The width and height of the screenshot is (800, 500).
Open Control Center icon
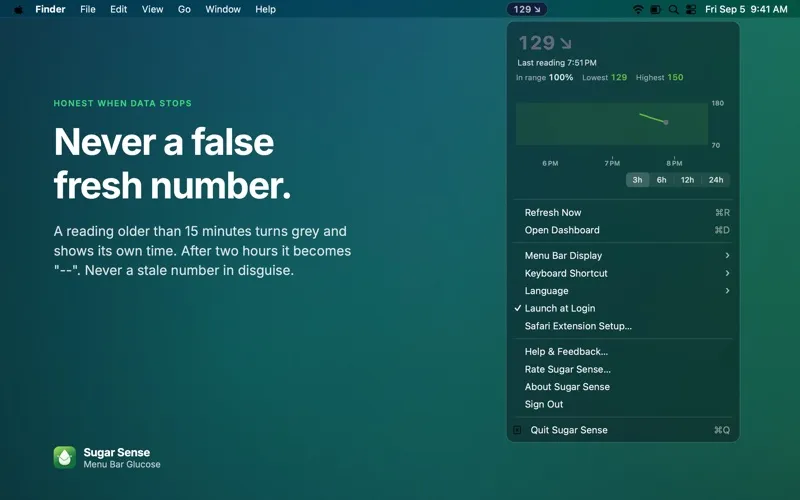(x=691, y=9)
